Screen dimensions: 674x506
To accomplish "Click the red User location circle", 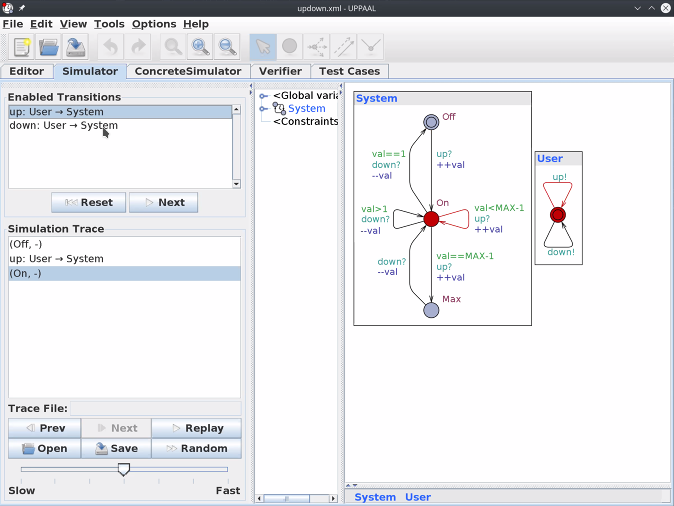I will [x=558, y=215].
